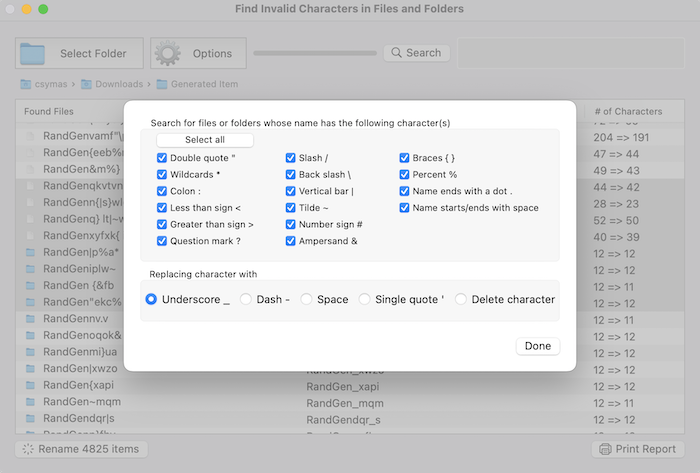The height and width of the screenshot is (473, 700).
Task: Select Single quote ' as replacement
Action: pos(365,299)
